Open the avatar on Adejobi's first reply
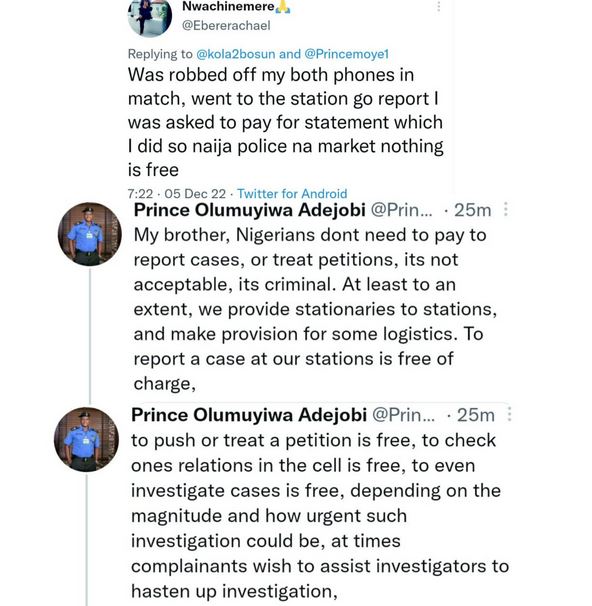Screen dimensions: 592x606 coord(90,234)
